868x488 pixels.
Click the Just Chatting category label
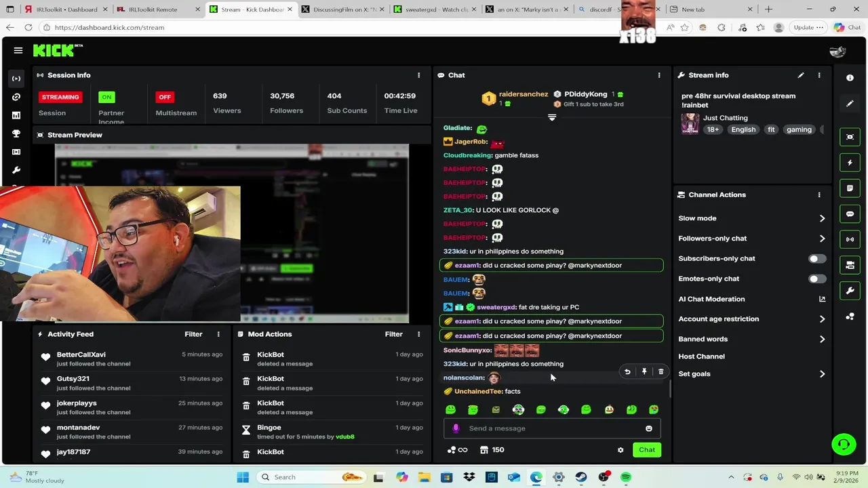point(725,118)
